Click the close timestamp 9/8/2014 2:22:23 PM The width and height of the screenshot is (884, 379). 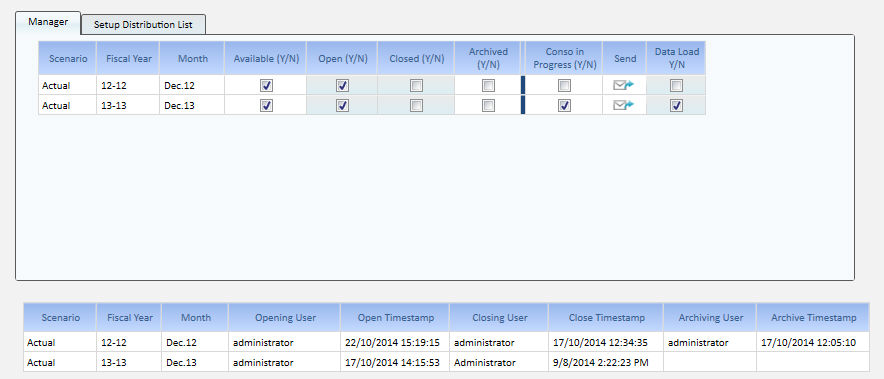[607, 362]
